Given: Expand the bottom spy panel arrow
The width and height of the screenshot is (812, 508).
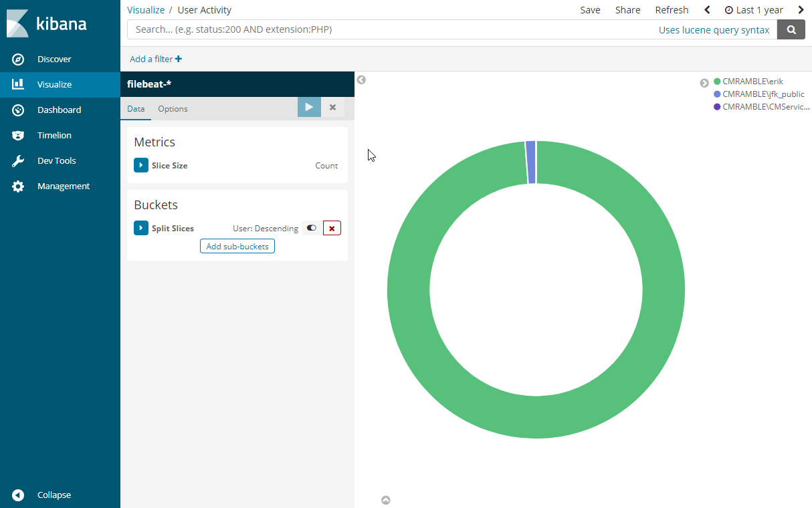Looking at the screenshot, I should [x=386, y=500].
